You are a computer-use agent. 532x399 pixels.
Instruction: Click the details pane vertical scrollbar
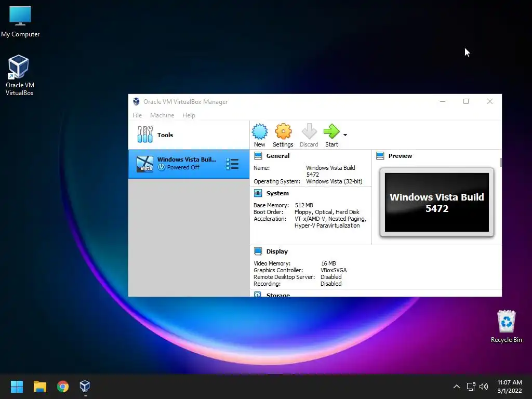pos(501,162)
